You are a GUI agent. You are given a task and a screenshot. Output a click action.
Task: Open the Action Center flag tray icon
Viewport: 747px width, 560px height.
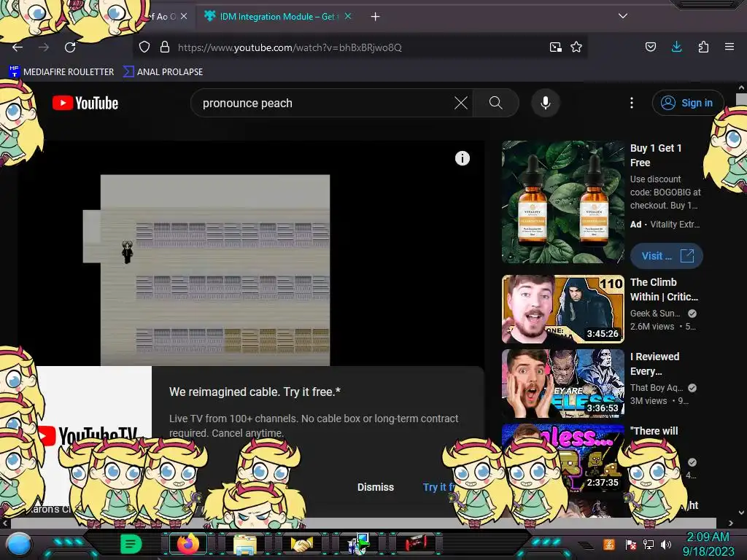click(631, 545)
